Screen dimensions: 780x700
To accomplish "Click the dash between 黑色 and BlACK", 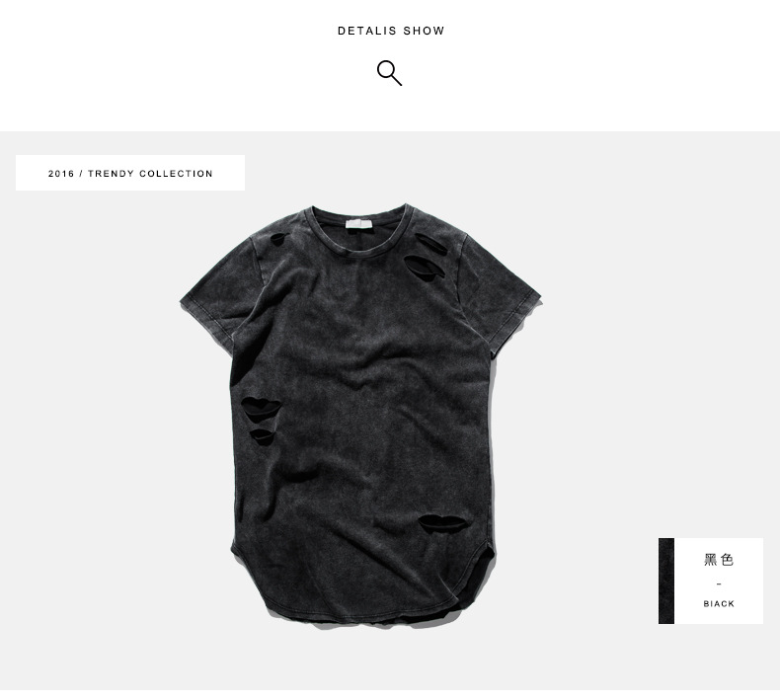I will (x=719, y=583).
